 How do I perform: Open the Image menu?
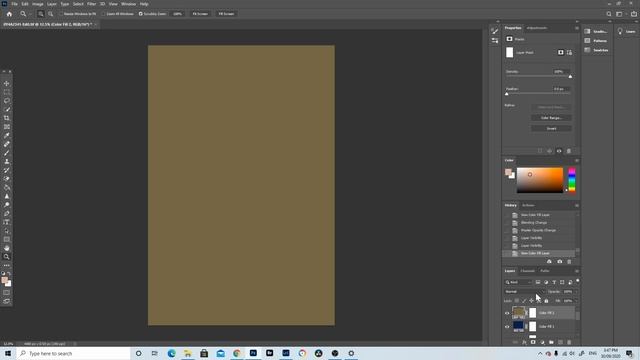tap(38, 4)
